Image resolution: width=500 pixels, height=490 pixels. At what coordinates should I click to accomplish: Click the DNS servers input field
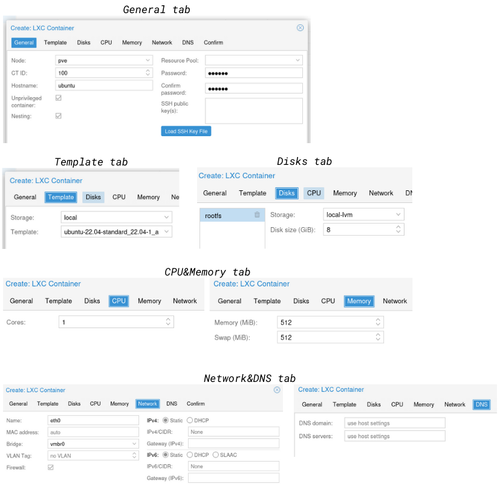pyautogui.click(x=395, y=436)
